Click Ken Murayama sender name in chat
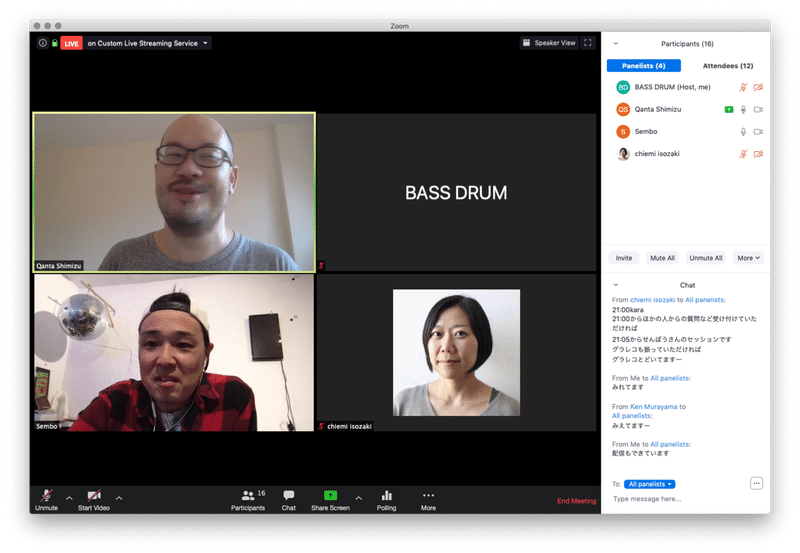Image resolution: width=800 pixels, height=553 pixels. click(x=653, y=407)
